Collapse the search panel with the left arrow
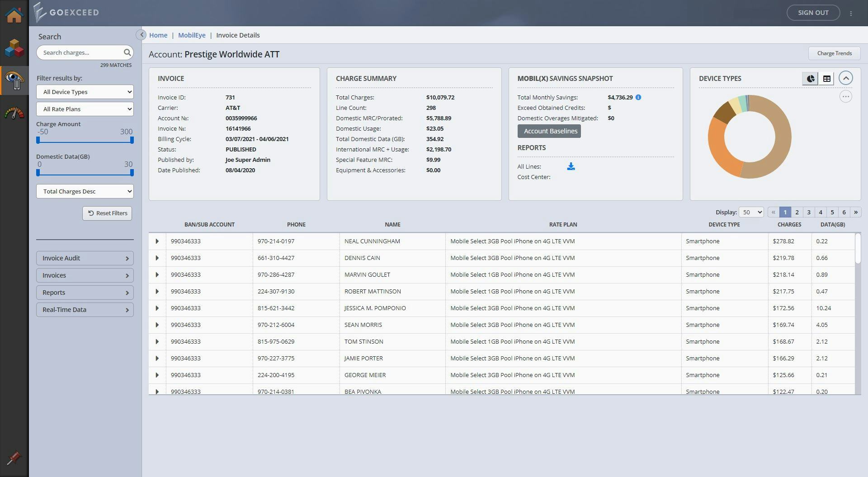The image size is (868, 477). point(141,35)
